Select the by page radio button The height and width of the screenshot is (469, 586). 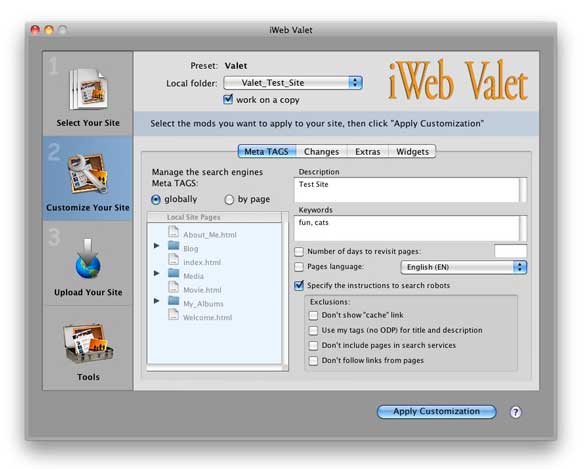pos(229,200)
